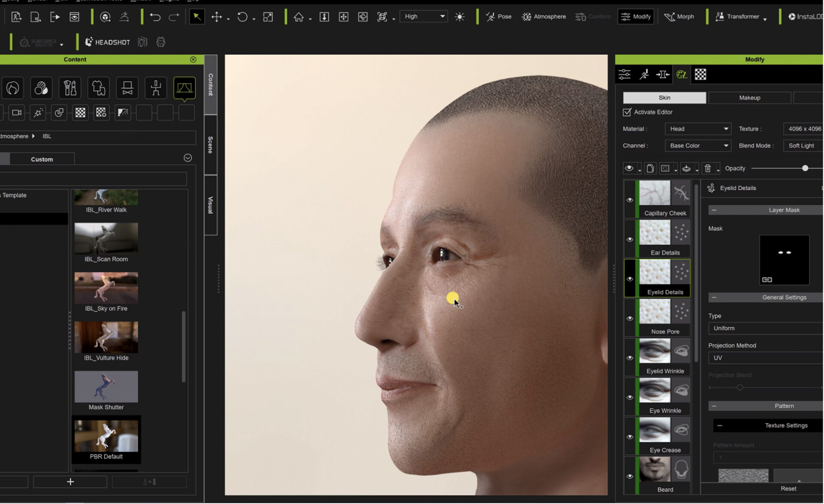Close the Content panel
824x504 pixels.
[x=193, y=59]
